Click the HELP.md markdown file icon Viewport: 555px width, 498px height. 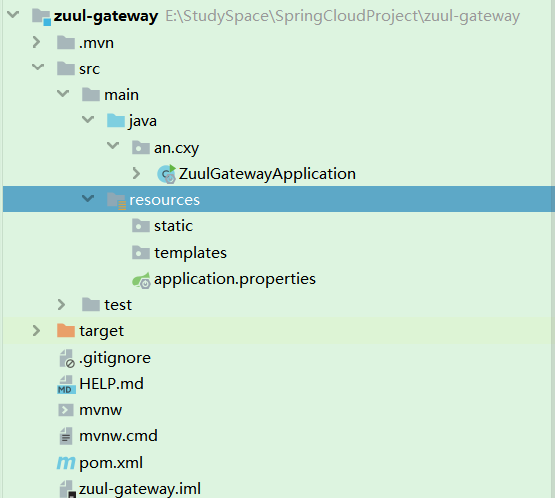tap(66, 384)
